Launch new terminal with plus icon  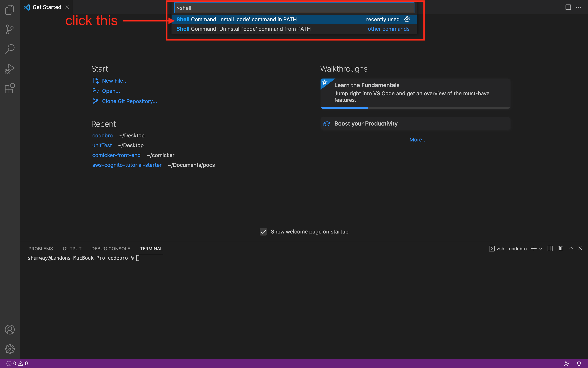point(534,248)
